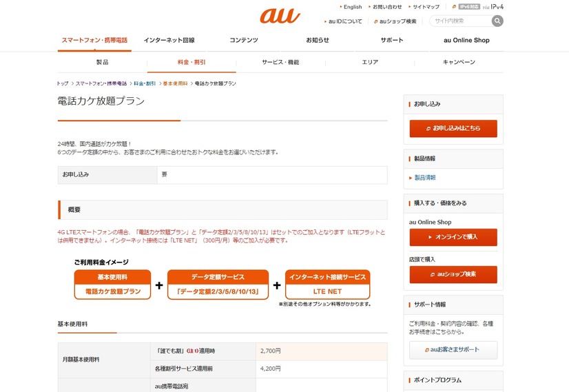Open the エリア sub-menu

tap(370, 63)
